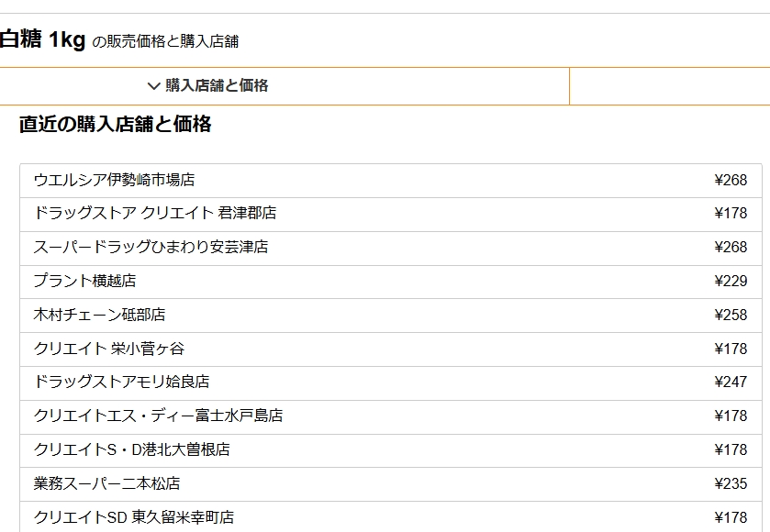Image resolution: width=770 pixels, height=532 pixels.
Task: Open スーパードラッグひまわり安芸津店 entry
Action: (x=391, y=249)
